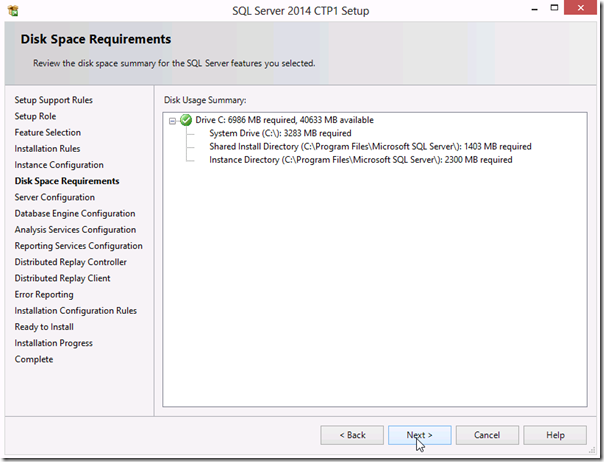Click Analysis Services Configuration step
The image size is (604, 462).
75,230
